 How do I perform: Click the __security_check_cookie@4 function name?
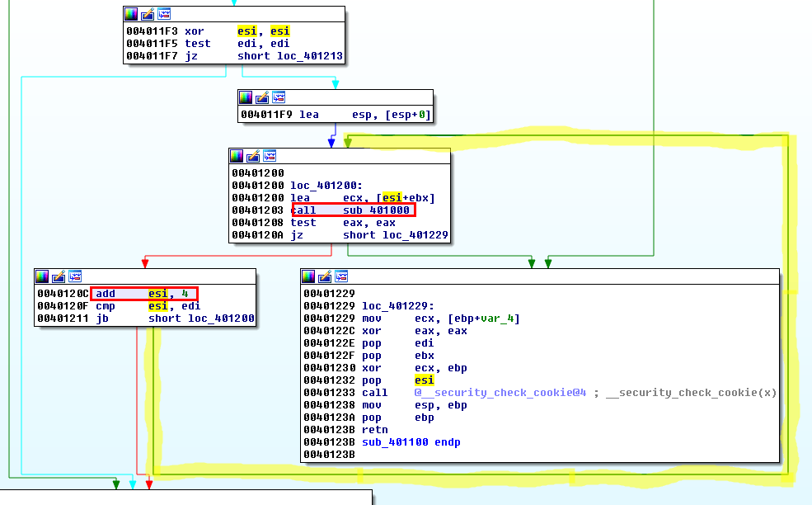(500, 393)
